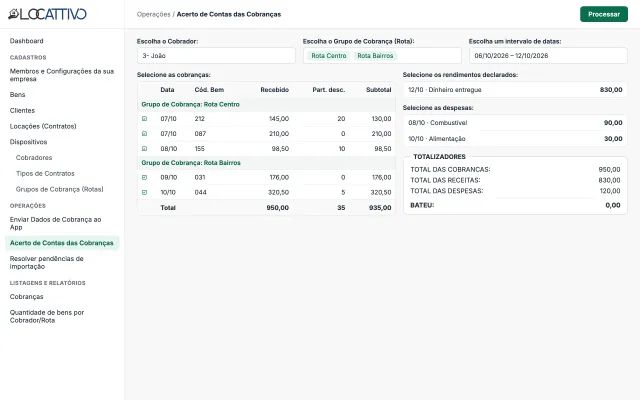This screenshot has height=400, width=640.
Task: Click the TOTAL DAS COBRANCAS line
Action: 515,169
